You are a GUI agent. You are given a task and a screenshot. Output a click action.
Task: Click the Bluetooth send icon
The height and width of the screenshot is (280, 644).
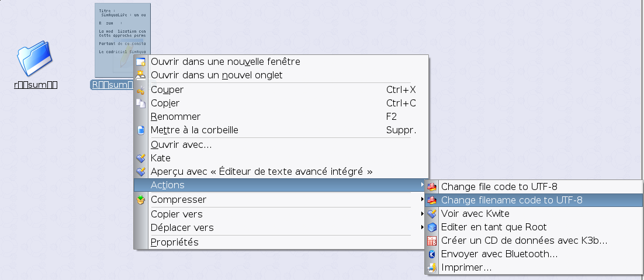coord(432,254)
